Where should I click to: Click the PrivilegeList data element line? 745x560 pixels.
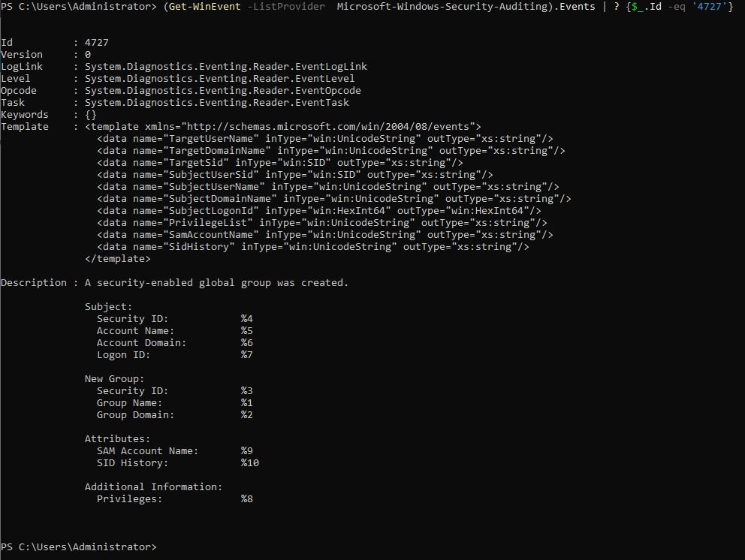click(321, 223)
